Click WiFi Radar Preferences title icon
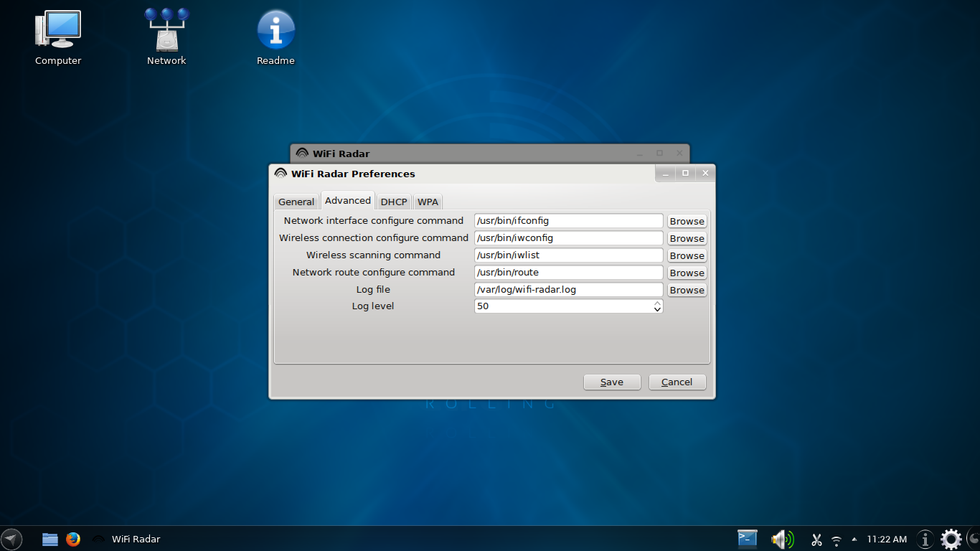The height and width of the screenshot is (551, 980). coord(281,173)
